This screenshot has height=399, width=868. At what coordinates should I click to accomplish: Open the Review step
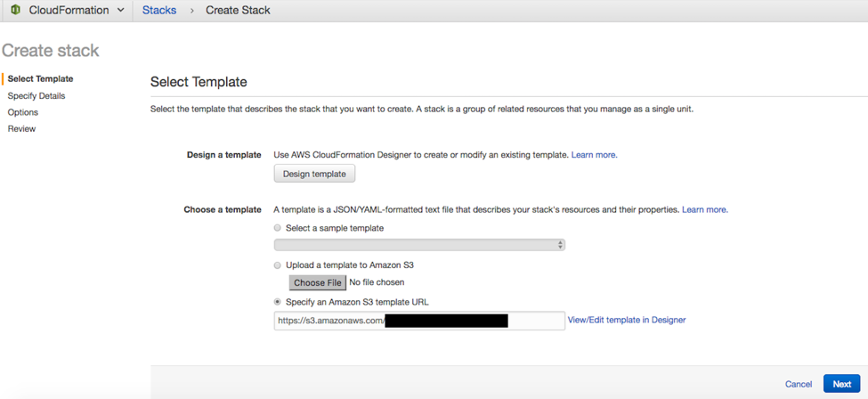[21, 129]
